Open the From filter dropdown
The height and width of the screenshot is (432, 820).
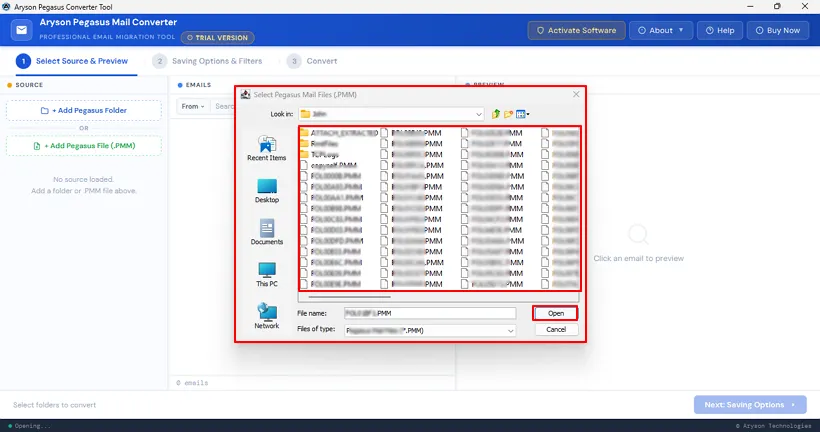(193, 106)
